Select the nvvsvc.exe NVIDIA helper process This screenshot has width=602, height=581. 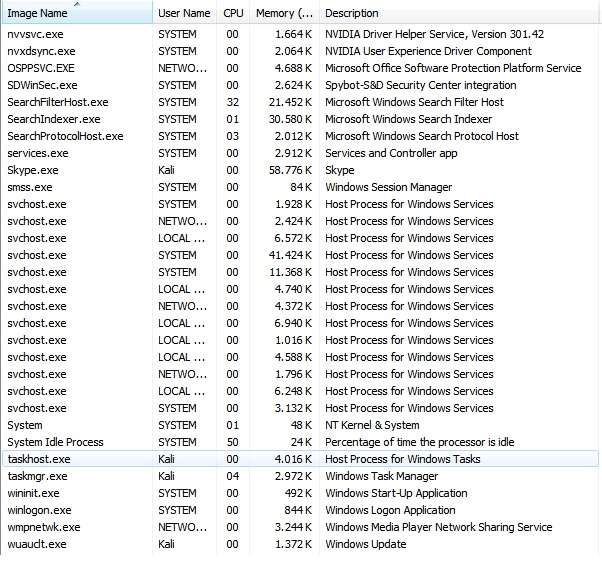coord(35,34)
